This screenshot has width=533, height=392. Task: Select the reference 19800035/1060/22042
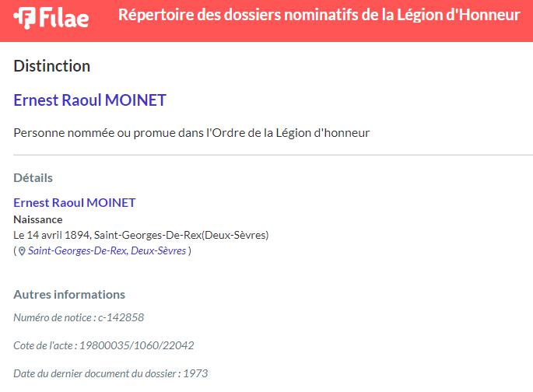click(x=137, y=345)
